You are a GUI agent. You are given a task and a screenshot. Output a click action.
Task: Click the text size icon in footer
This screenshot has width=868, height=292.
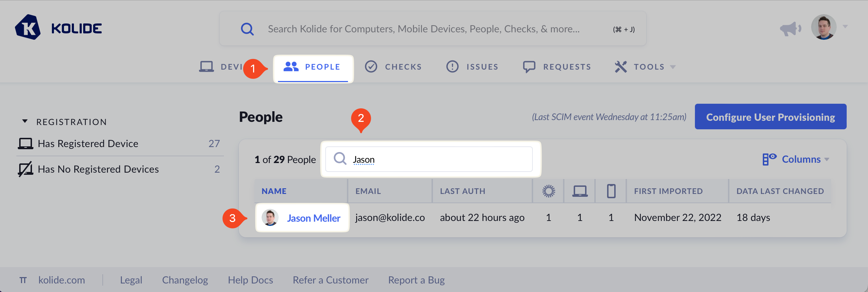pos(23,280)
